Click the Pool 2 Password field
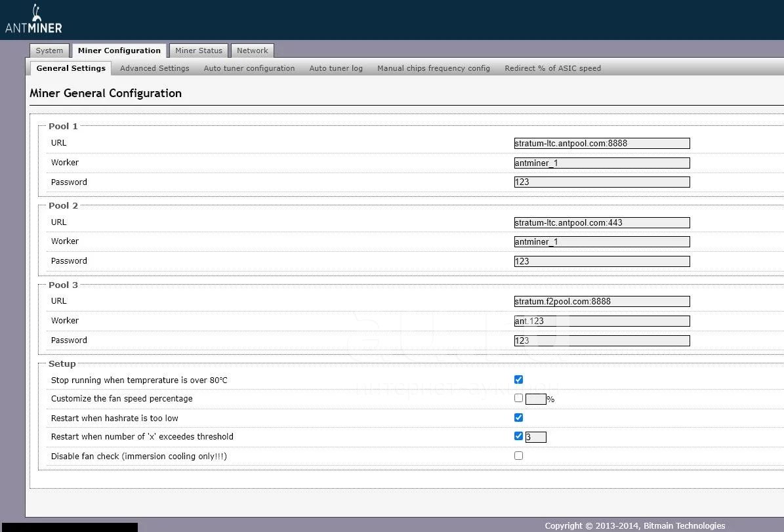 (x=602, y=262)
